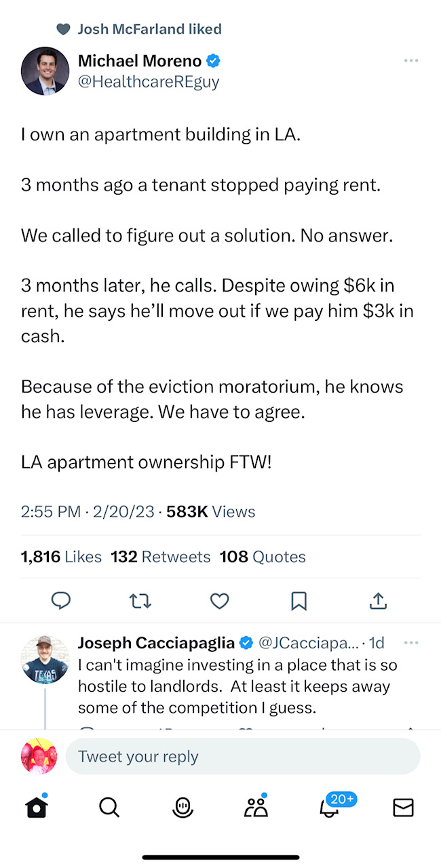View the 1,816 Likes list
441x868 pixels.
tap(61, 557)
